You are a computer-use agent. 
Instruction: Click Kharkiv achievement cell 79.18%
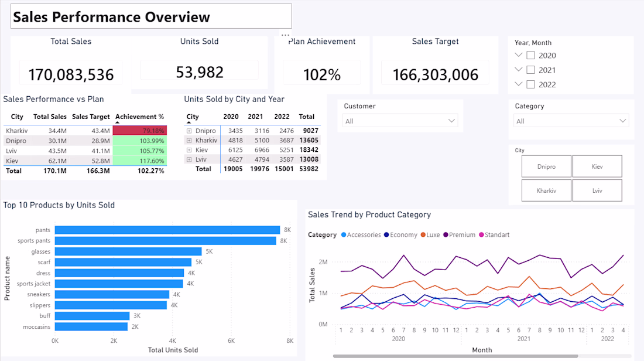coord(140,131)
